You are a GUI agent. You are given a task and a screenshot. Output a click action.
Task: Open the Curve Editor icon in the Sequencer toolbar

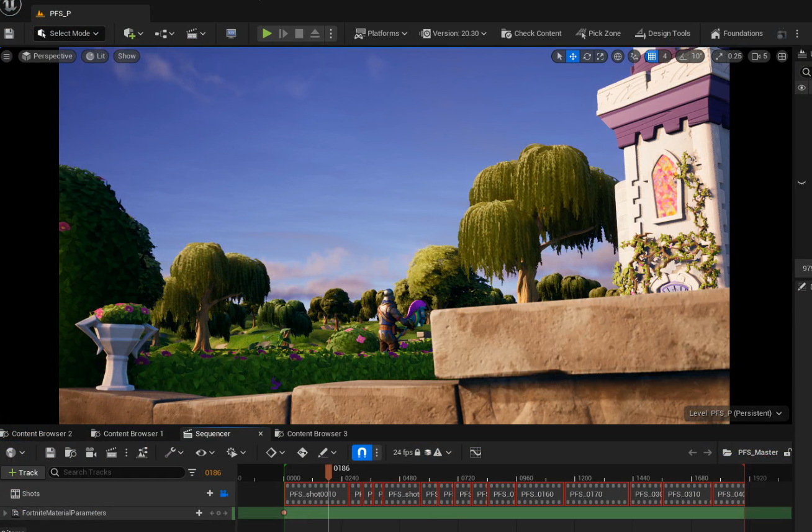pos(475,452)
